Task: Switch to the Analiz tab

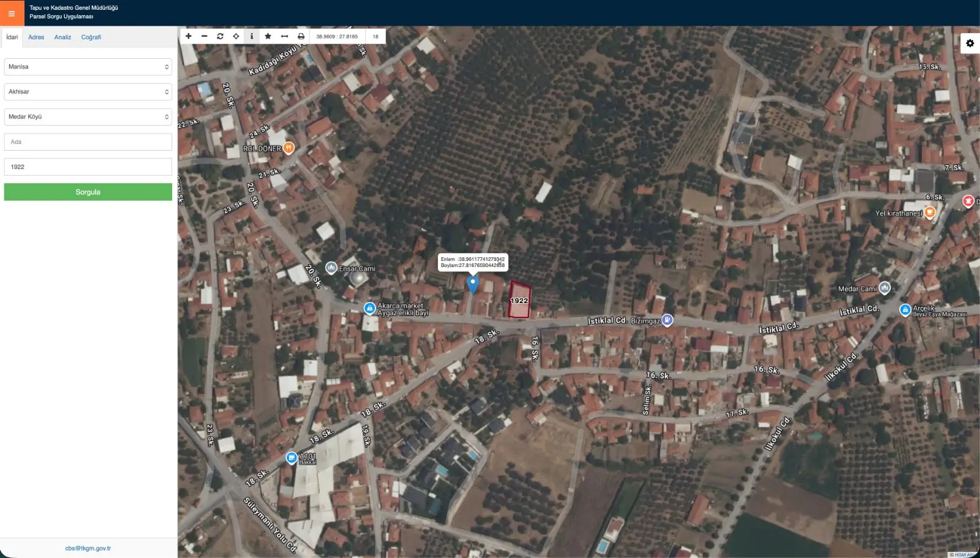Action: 62,37
